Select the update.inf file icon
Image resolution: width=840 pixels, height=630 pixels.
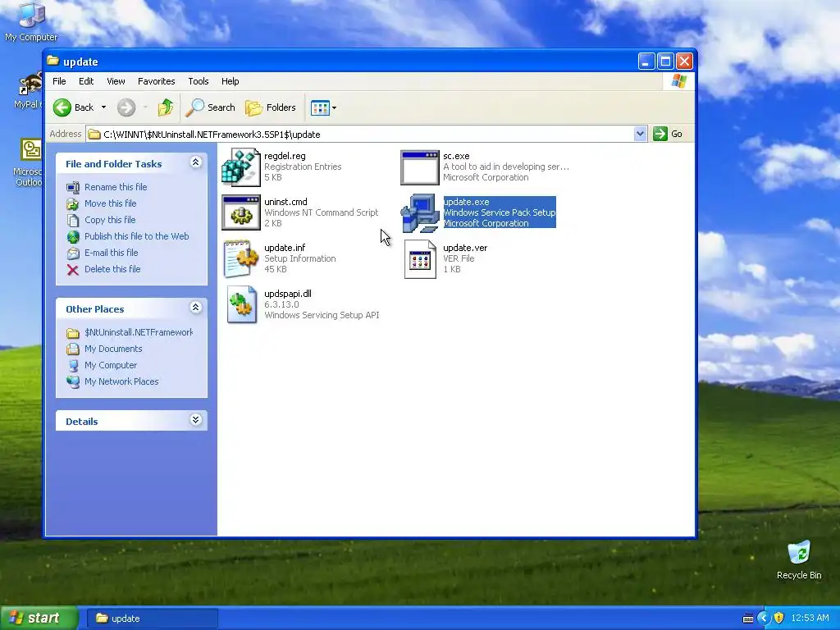pyautogui.click(x=240, y=258)
